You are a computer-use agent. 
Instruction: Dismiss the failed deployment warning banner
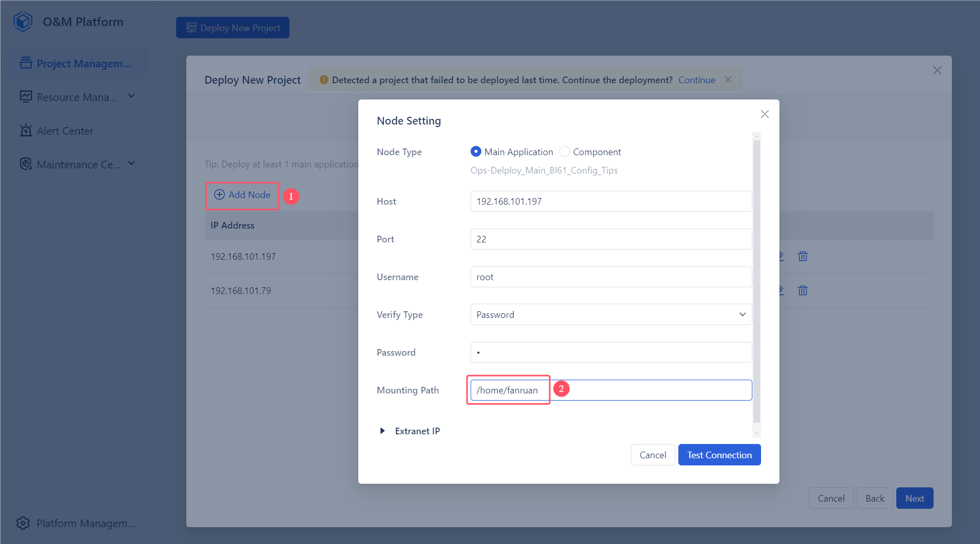point(728,80)
